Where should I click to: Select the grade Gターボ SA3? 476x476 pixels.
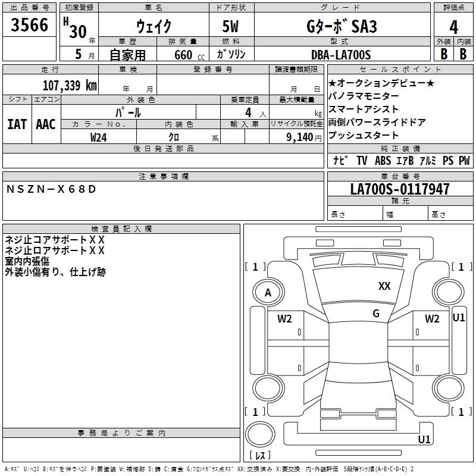(x=342, y=26)
